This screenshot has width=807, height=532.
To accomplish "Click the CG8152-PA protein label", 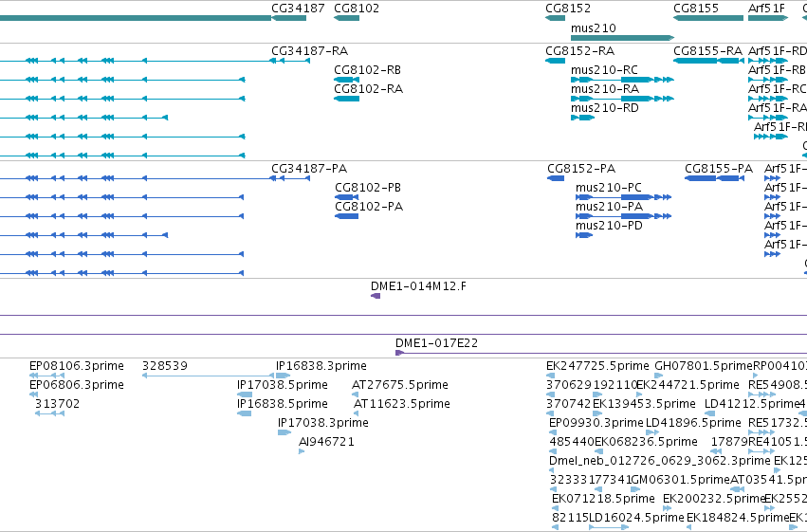I will [x=581, y=169].
